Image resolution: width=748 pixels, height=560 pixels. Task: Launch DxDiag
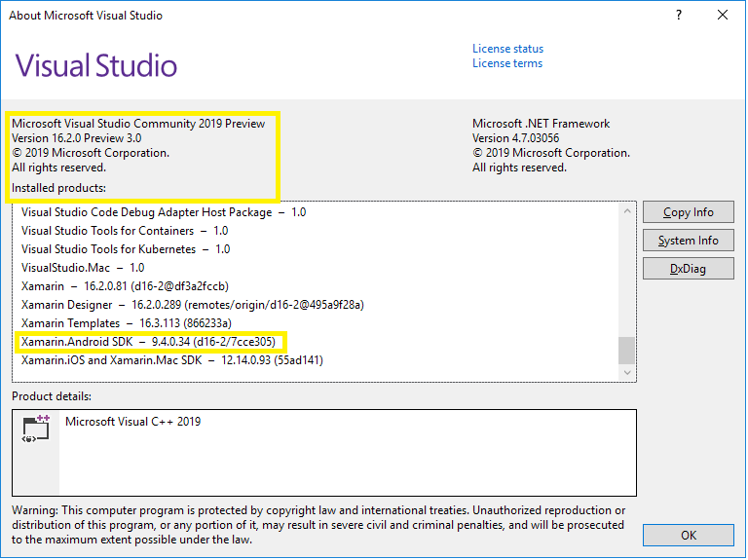(688, 269)
